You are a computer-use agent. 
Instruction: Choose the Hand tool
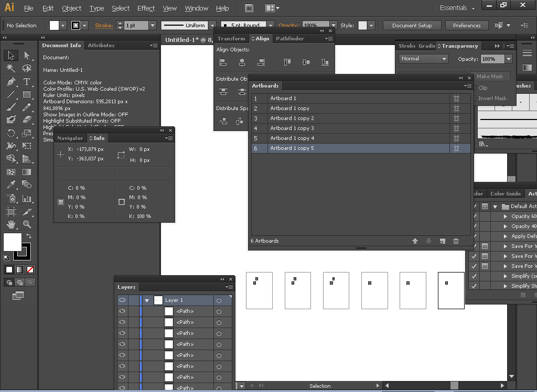click(x=11, y=224)
